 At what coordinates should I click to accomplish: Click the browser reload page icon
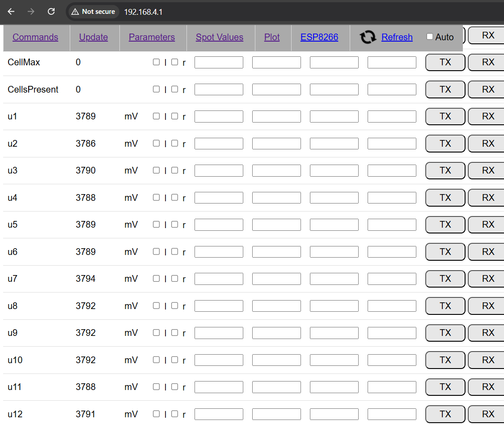[x=51, y=12]
